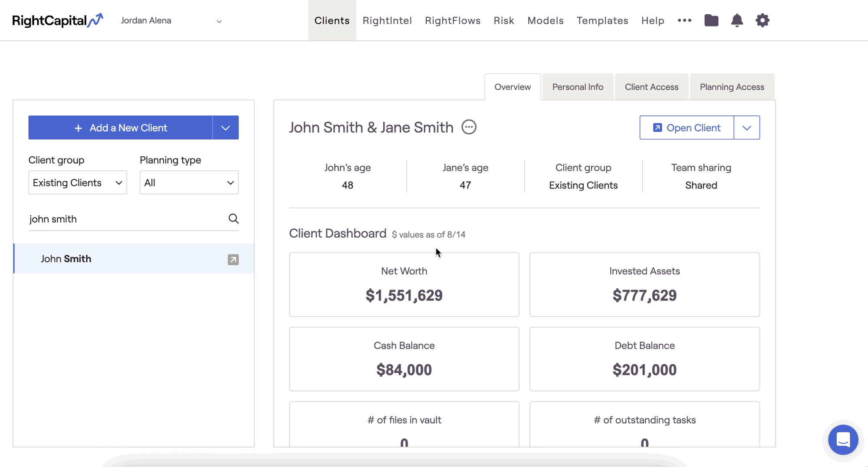Viewport: 868px width, 467px height.
Task: Open the chat support bubble
Action: pyautogui.click(x=843, y=440)
